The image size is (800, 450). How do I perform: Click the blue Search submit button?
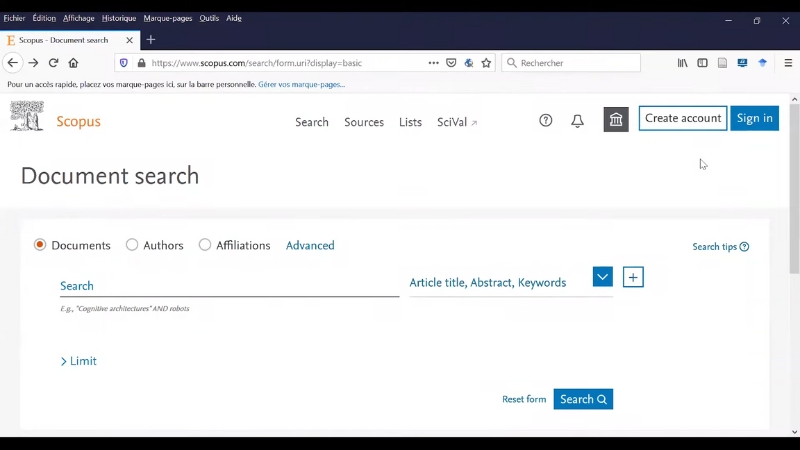click(x=583, y=399)
